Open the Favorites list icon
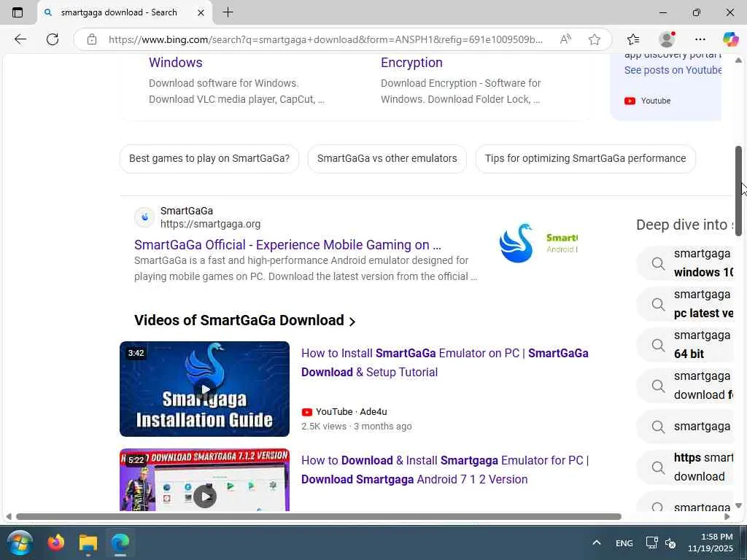This screenshot has width=747, height=560. click(x=633, y=39)
